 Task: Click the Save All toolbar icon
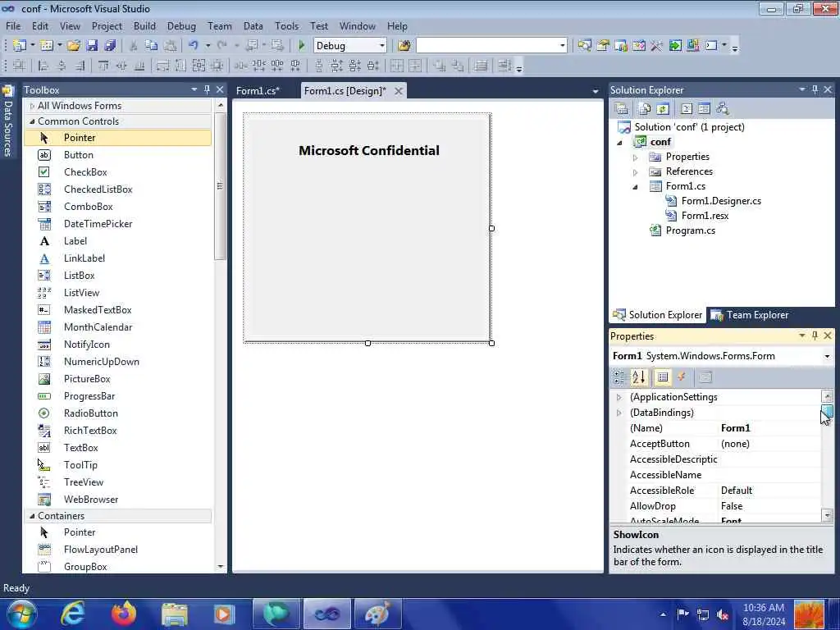pos(111,46)
